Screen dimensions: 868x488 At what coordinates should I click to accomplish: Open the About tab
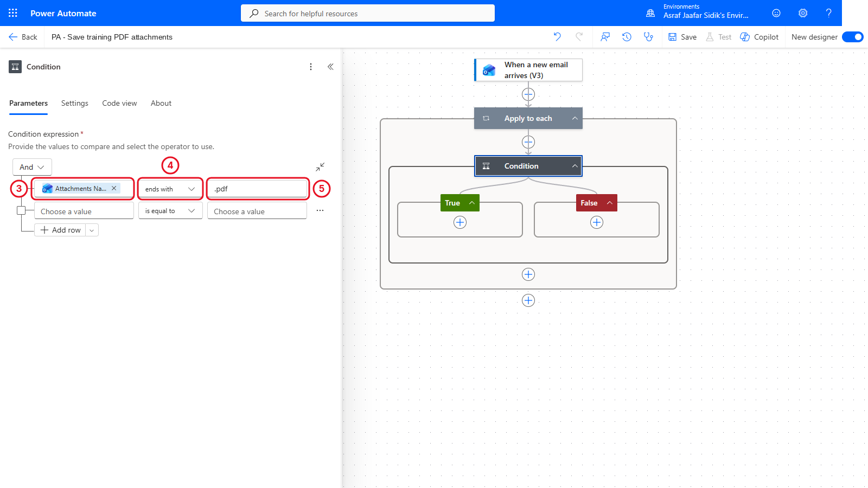point(161,103)
